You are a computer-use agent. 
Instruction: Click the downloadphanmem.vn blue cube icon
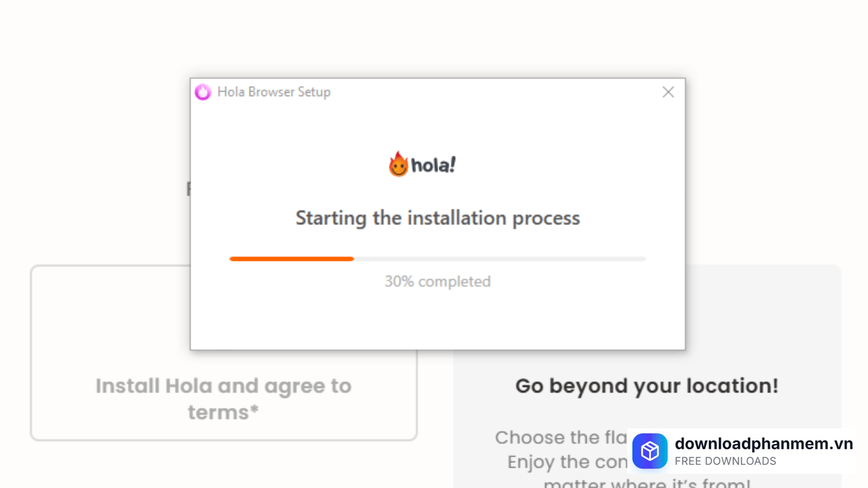click(650, 451)
